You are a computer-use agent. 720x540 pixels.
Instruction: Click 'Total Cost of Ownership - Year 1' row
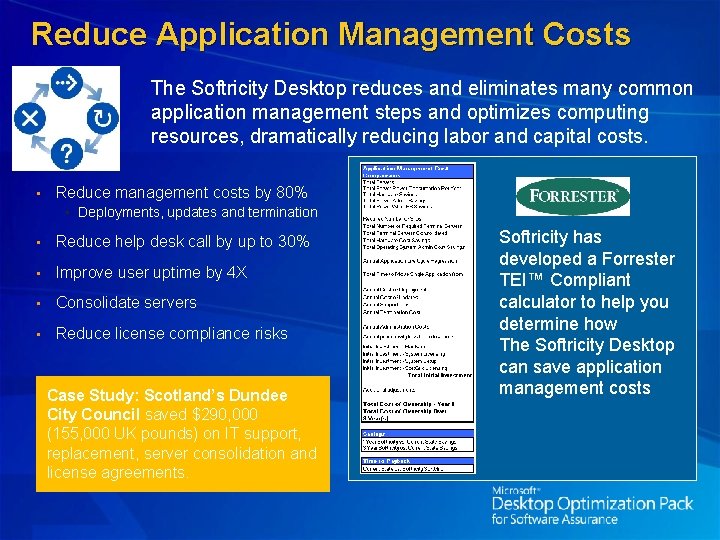[x=408, y=404]
